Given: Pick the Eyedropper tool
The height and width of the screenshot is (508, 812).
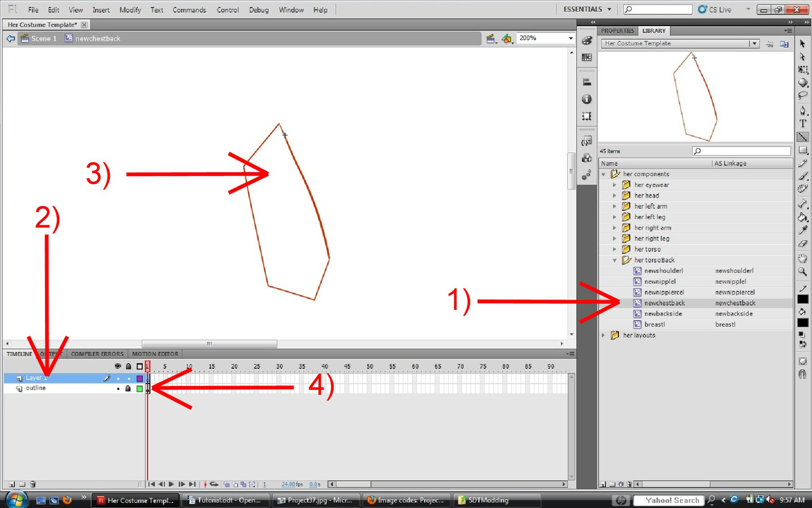Looking at the screenshot, I should [x=802, y=231].
